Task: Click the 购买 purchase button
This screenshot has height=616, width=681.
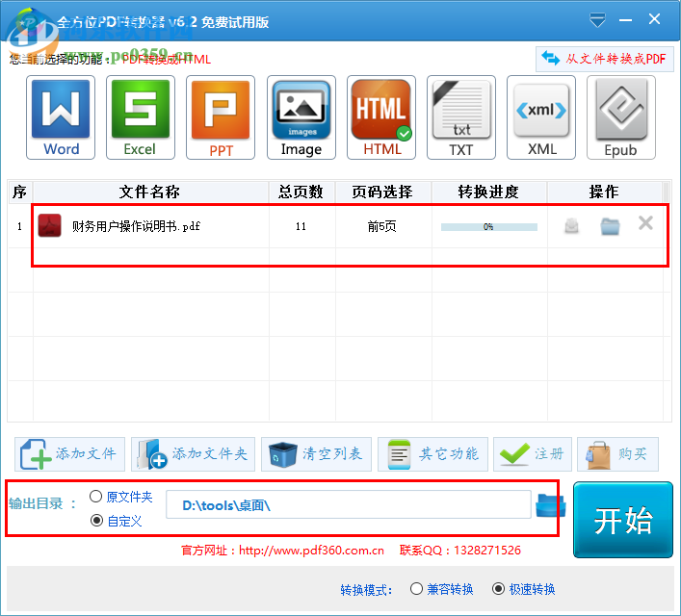Action: [x=617, y=454]
